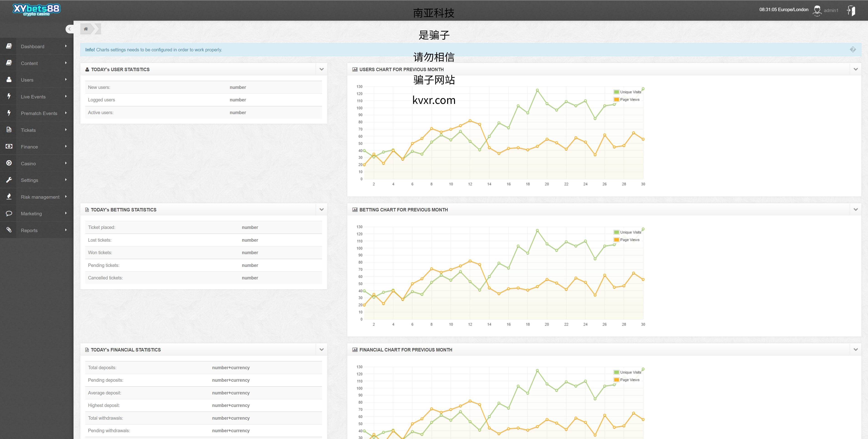Click the Active users number value

[238, 113]
